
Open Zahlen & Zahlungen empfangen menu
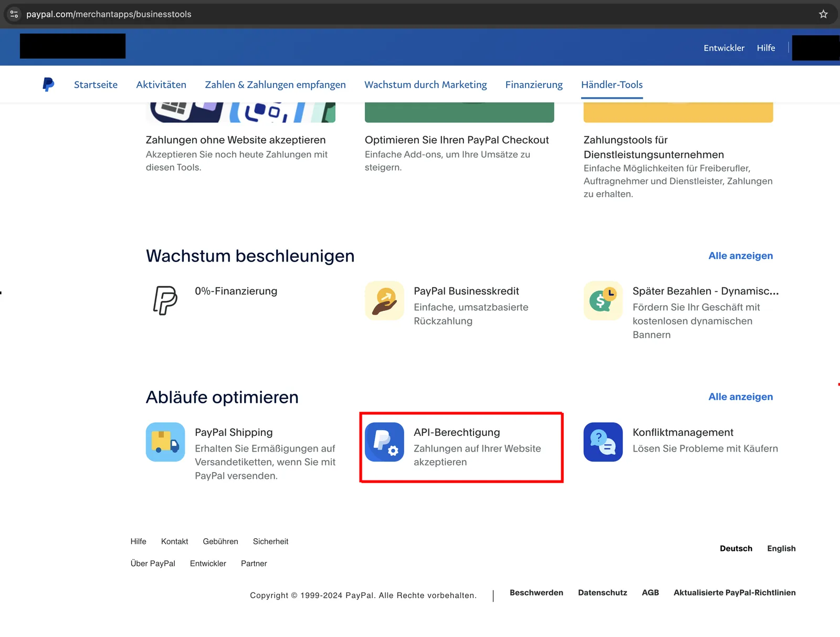[275, 85]
